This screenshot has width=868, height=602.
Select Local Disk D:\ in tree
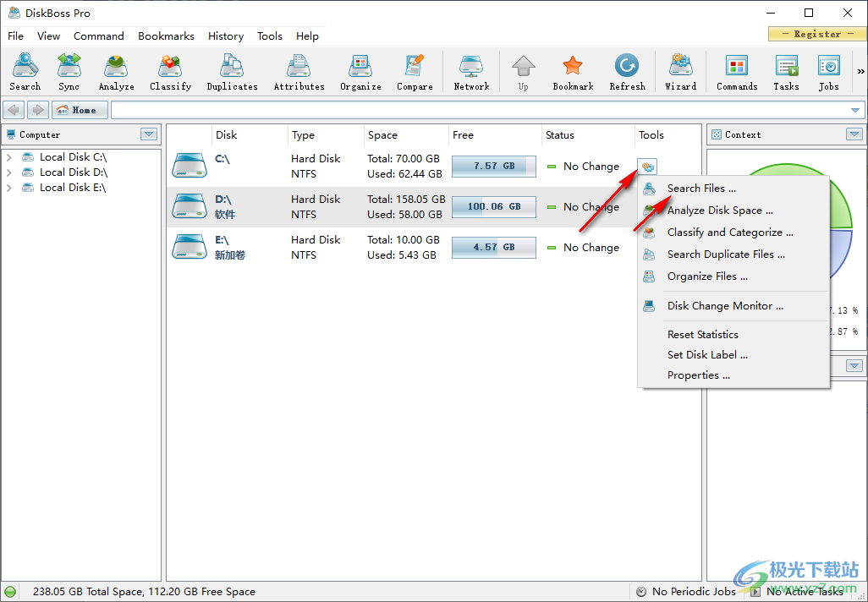click(x=74, y=172)
